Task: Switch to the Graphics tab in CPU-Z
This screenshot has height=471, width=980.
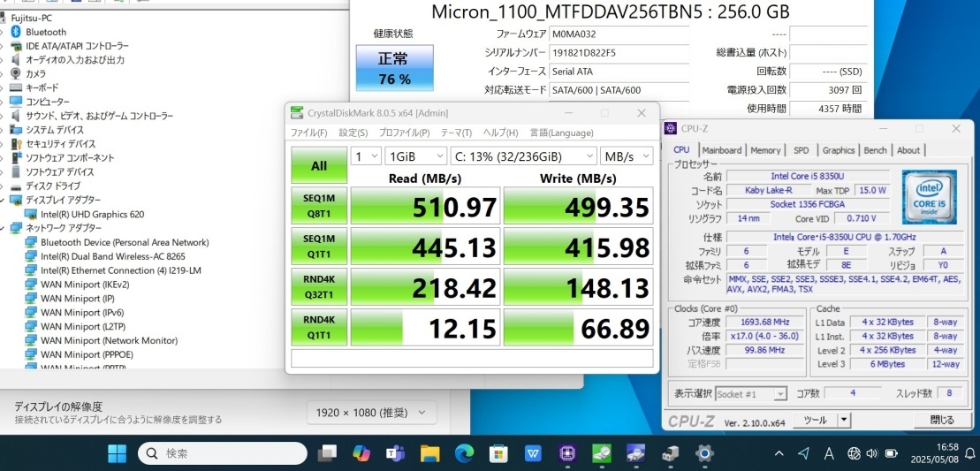Action: (838, 150)
